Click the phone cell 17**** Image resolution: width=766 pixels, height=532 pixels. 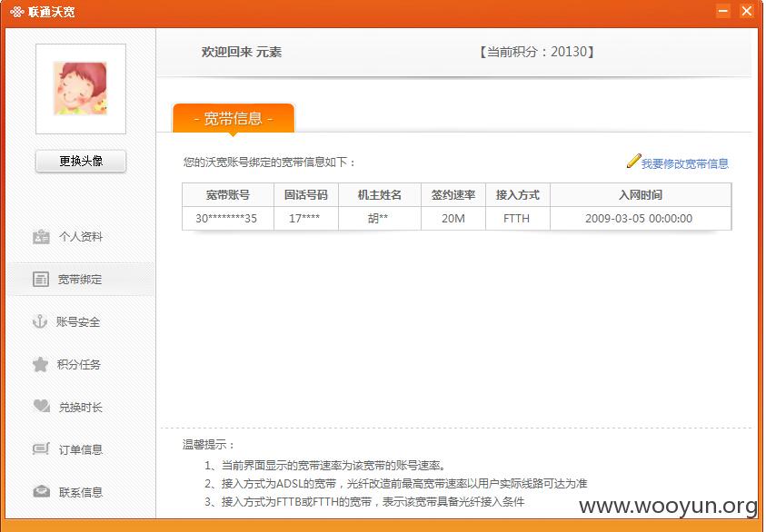[x=304, y=218]
